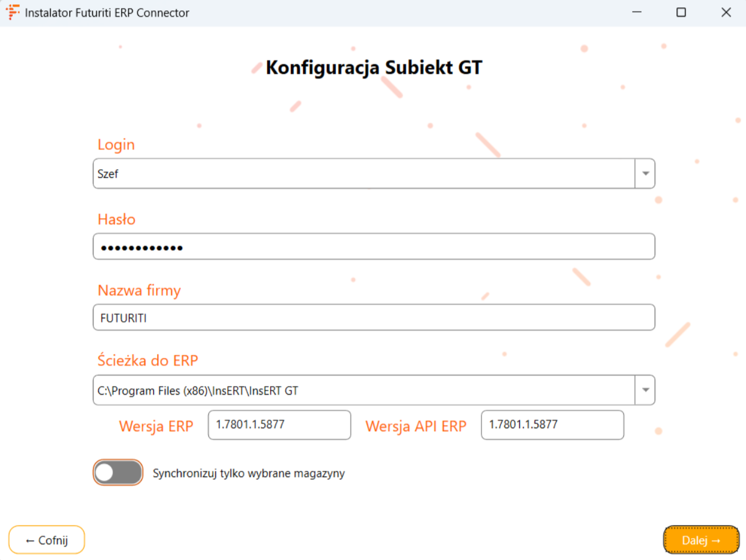Screen dimensions: 746x560
Task: Click the 'Instalator Futuriti ERP Connector' window title
Action: click(107, 12)
